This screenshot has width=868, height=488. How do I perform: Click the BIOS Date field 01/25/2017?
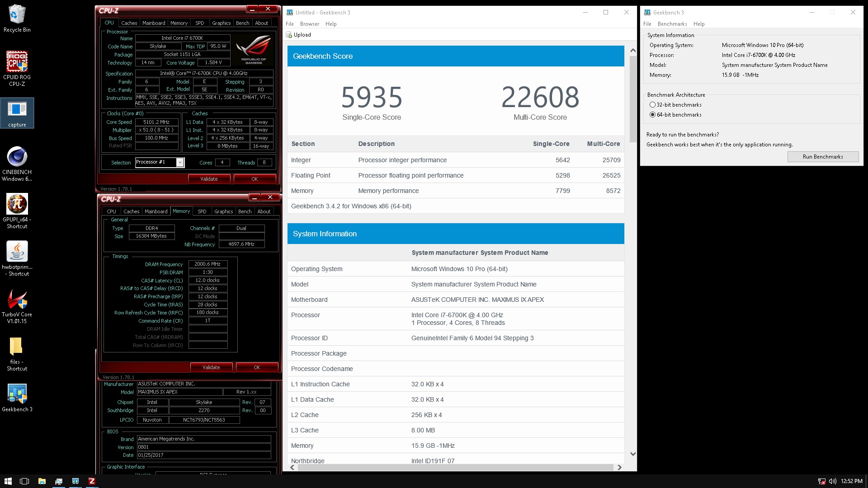pyautogui.click(x=204, y=455)
